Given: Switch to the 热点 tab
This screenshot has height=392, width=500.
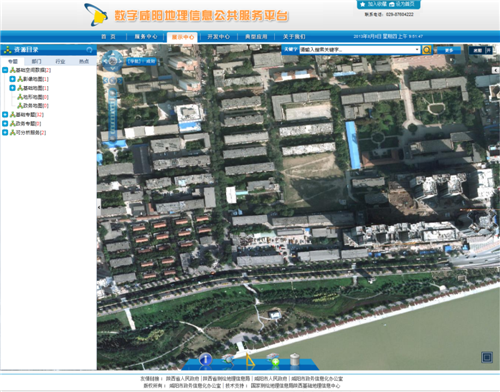Looking at the screenshot, I should click(x=84, y=61).
